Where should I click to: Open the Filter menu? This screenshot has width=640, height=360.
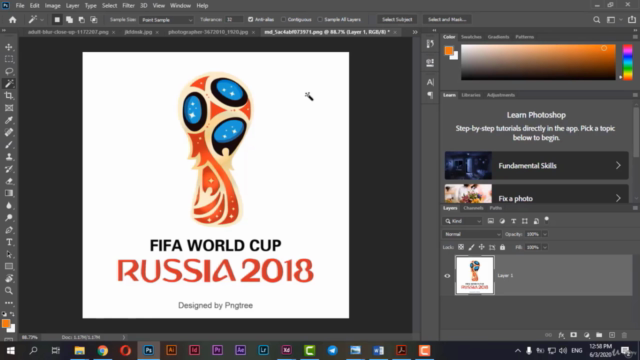click(128, 6)
